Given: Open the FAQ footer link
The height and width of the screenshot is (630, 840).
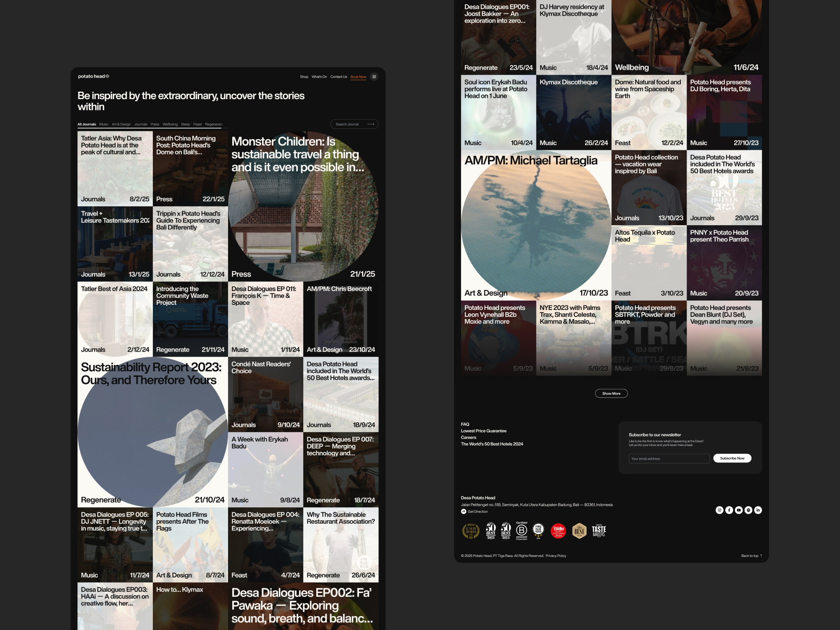Looking at the screenshot, I should (465, 424).
